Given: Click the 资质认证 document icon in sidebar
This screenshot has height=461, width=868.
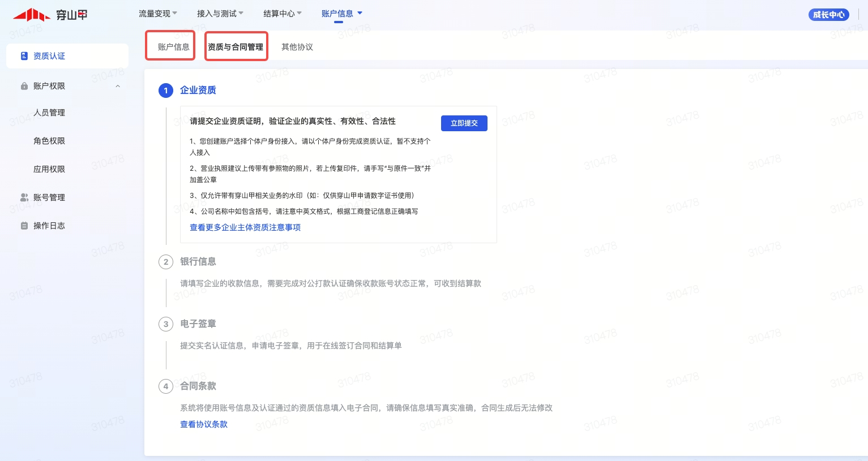Looking at the screenshot, I should tap(24, 56).
